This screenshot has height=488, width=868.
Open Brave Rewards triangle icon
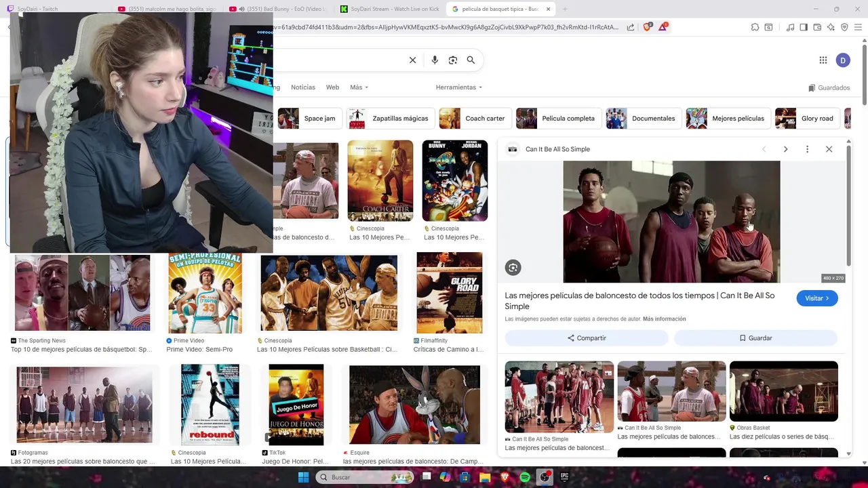tap(663, 27)
